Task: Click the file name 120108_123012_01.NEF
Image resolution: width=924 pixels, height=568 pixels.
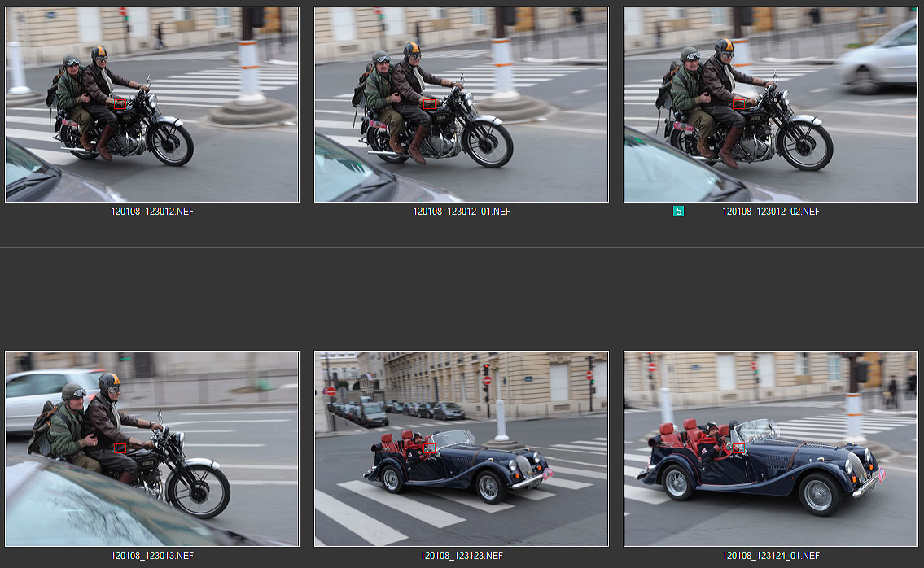Action: (462, 211)
